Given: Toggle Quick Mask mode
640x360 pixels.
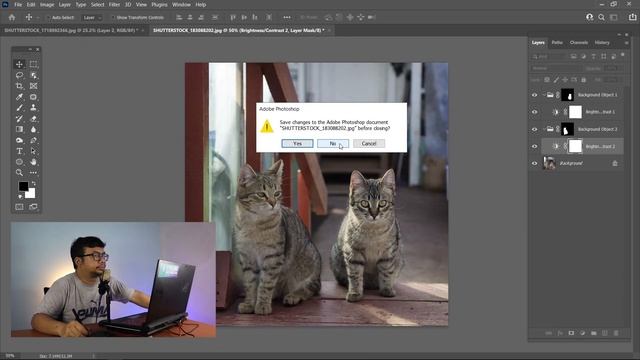Looking at the screenshot, I should (x=19, y=207).
